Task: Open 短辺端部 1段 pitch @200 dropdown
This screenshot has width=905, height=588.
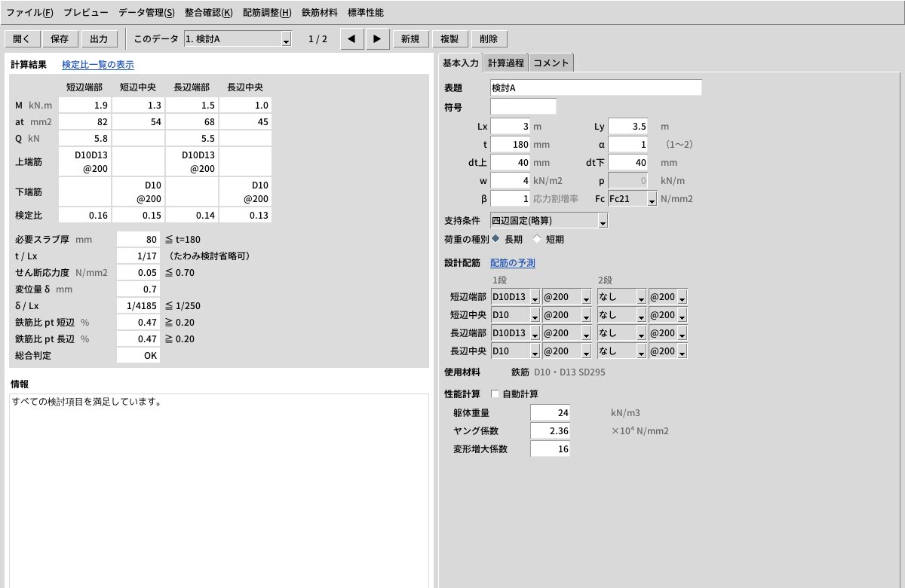Action: coord(566,297)
